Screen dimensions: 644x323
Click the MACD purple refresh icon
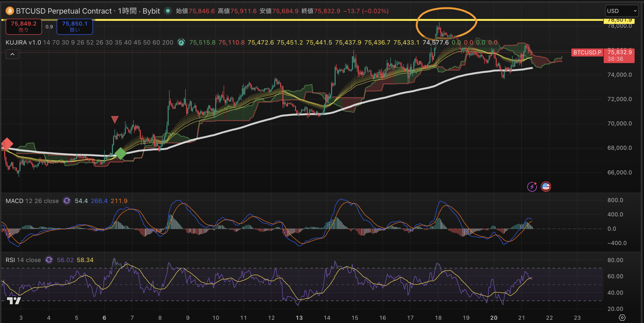(x=67, y=201)
